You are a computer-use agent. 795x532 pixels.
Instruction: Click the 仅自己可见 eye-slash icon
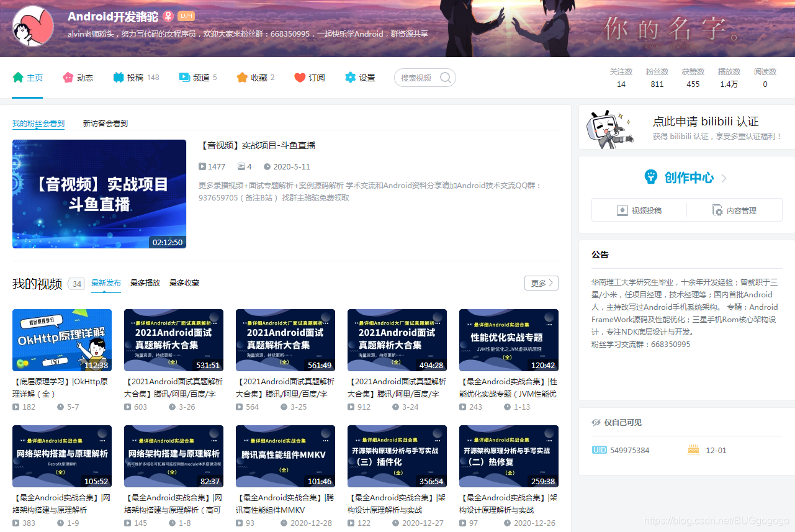pyautogui.click(x=596, y=423)
